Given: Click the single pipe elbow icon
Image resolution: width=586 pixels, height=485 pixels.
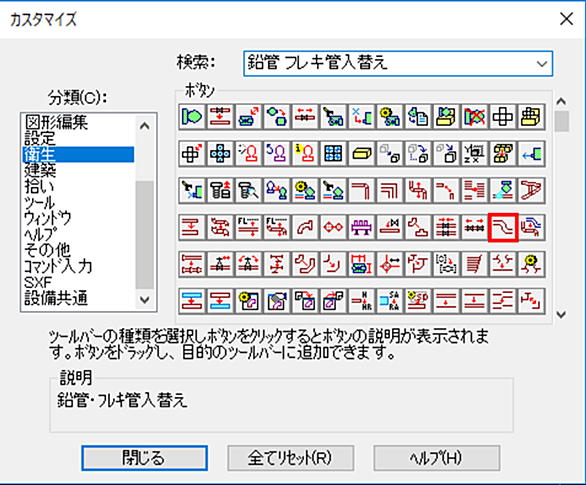Looking at the screenshot, I should (x=361, y=191).
